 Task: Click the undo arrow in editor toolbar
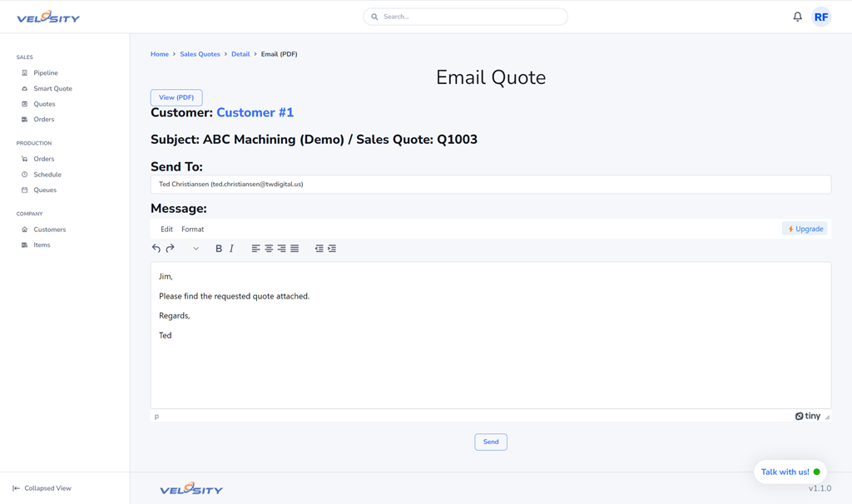pos(156,249)
